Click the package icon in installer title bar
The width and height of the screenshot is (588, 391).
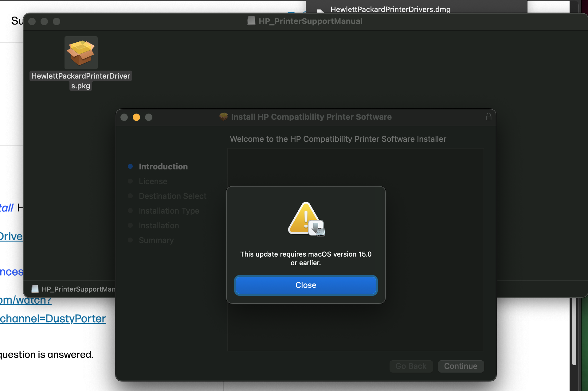coord(223,117)
